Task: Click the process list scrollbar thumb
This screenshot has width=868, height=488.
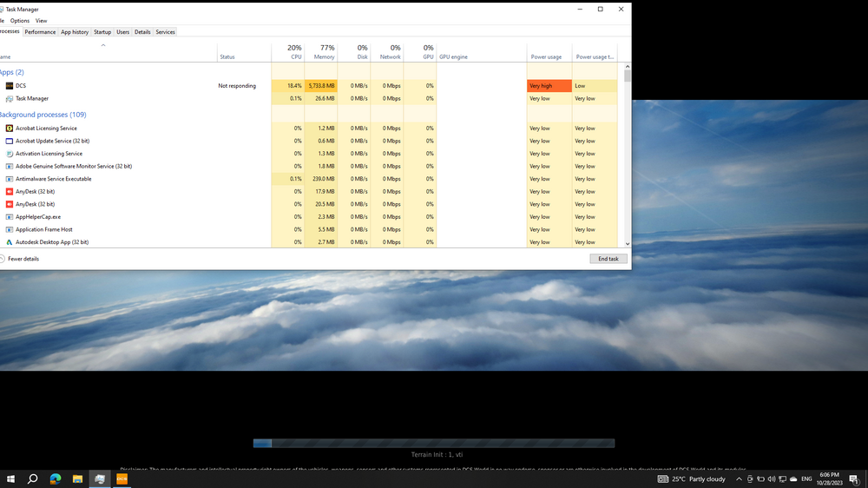Action: [628, 76]
